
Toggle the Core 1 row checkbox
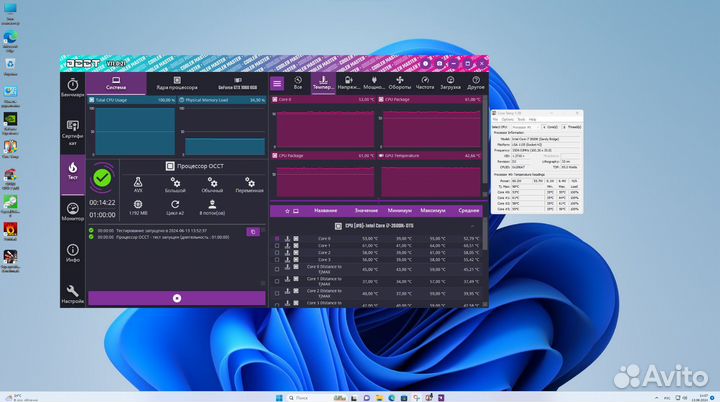[x=277, y=246]
